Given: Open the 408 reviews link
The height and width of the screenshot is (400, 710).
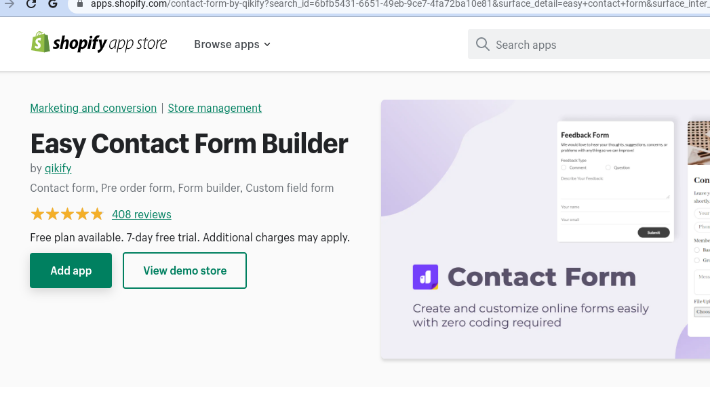Looking at the screenshot, I should pos(142,214).
